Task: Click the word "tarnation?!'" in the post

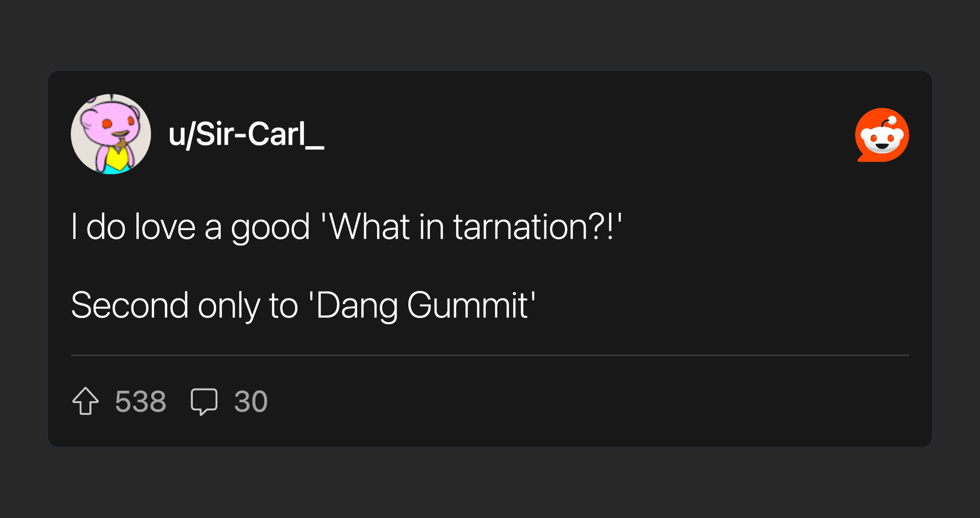Action: [x=538, y=227]
